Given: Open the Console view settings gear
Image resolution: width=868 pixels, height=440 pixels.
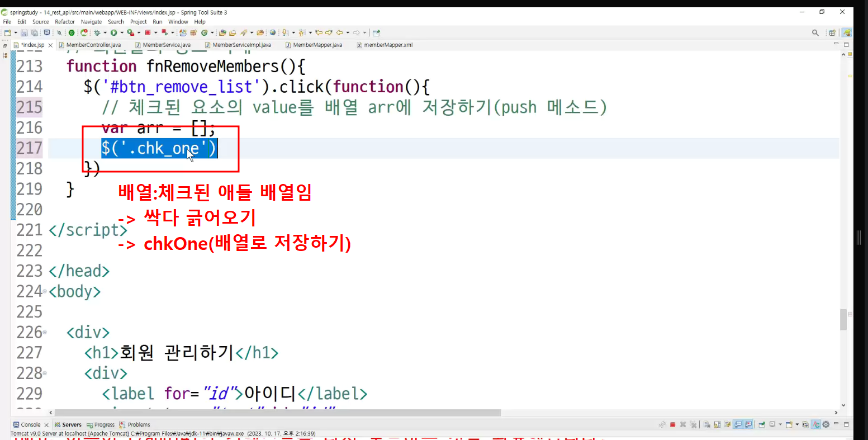Looking at the screenshot, I should click(826, 425).
